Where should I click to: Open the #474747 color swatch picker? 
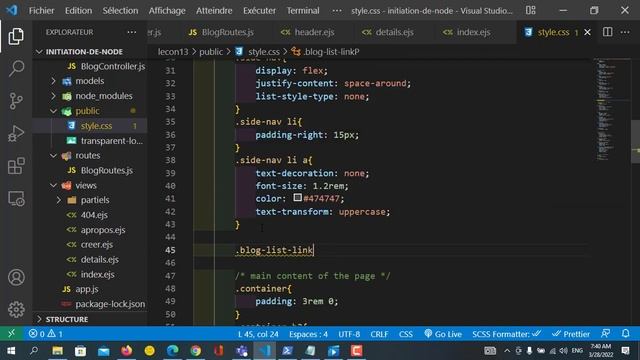click(x=298, y=198)
